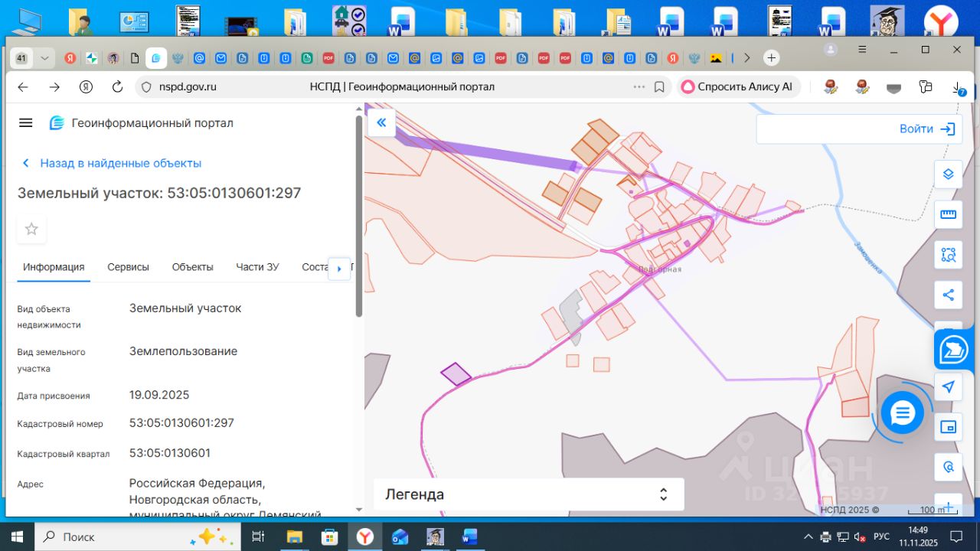This screenshot has height=551, width=980.
Task: Open Word from the taskbar
Action: [x=470, y=536]
